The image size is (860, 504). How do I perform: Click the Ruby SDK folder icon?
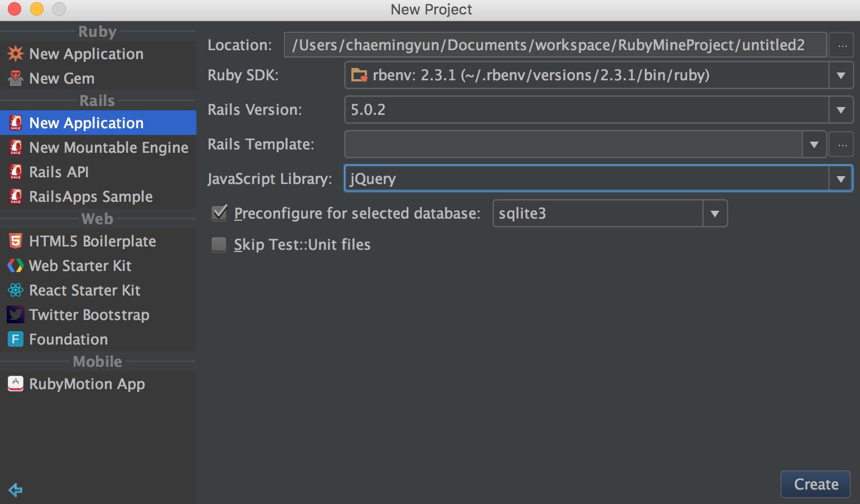click(x=359, y=75)
